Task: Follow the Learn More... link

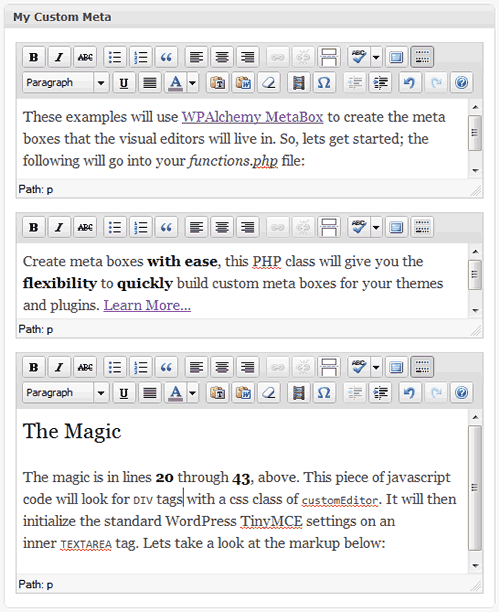Action: click(147, 305)
